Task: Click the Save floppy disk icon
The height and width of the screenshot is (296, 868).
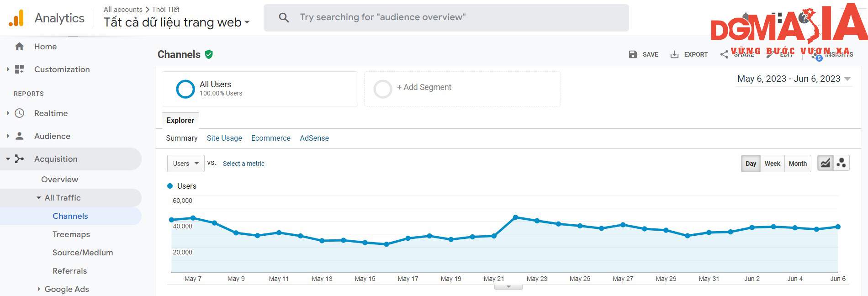Action: [x=633, y=54]
